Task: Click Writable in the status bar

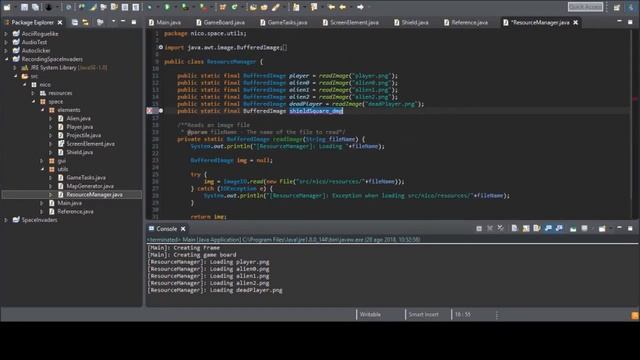Action: coord(370,315)
